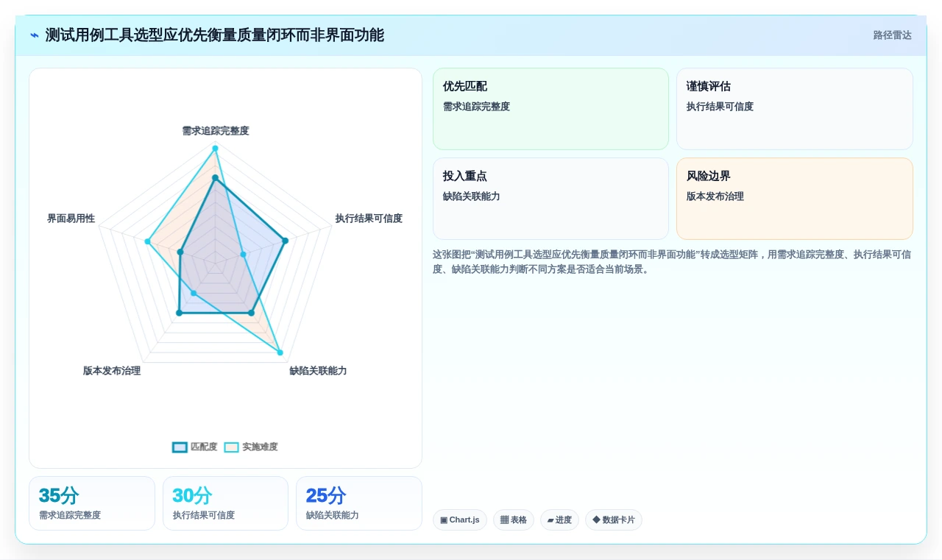Click the 版本发布治理 radar axis label
The width and height of the screenshot is (942, 560).
[x=112, y=371]
